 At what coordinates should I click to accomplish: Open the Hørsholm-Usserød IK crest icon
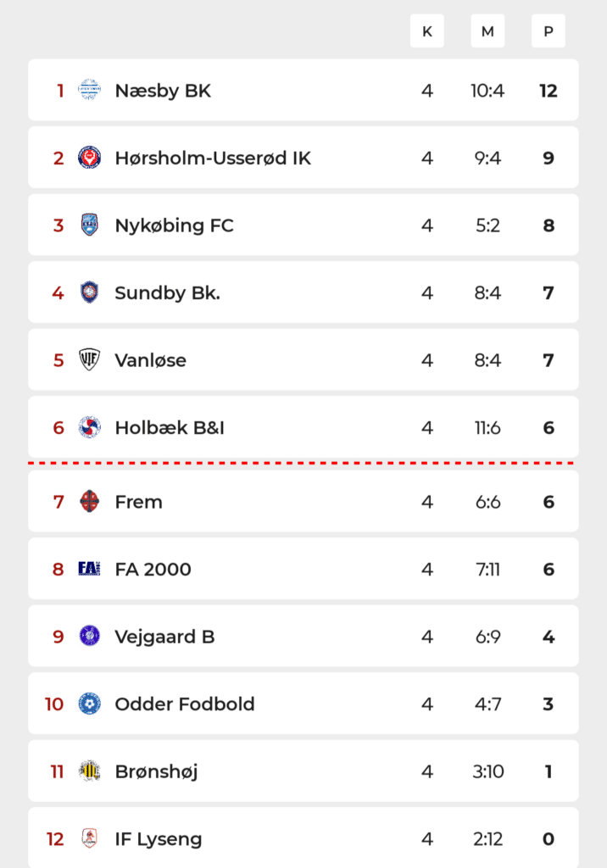[x=89, y=157]
